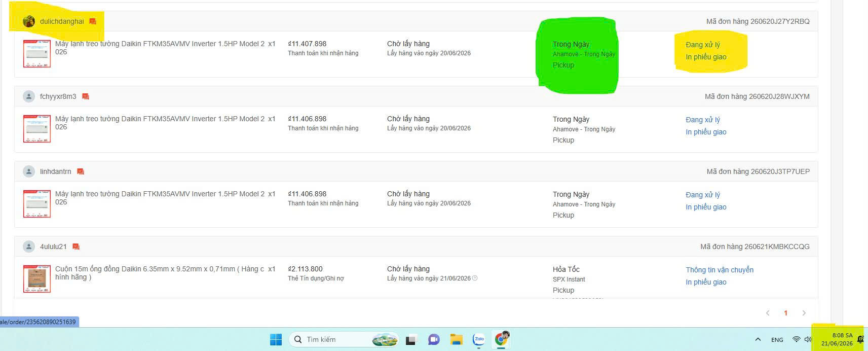Click Daikin FTKM35AVMV product name in fchyyxr8m3's order

pos(160,123)
